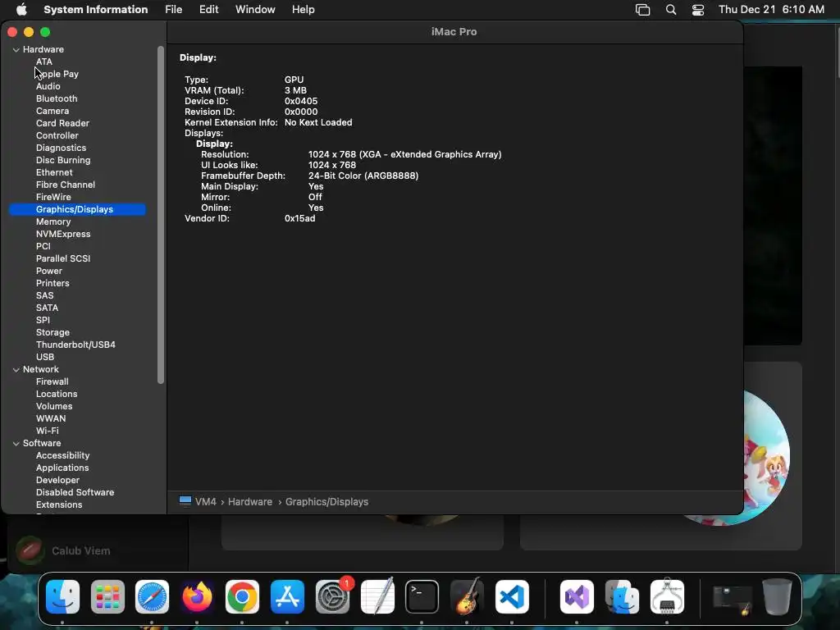Image resolution: width=840 pixels, height=630 pixels.
Task: Select Camera in the sidebar
Action: point(52,111)
